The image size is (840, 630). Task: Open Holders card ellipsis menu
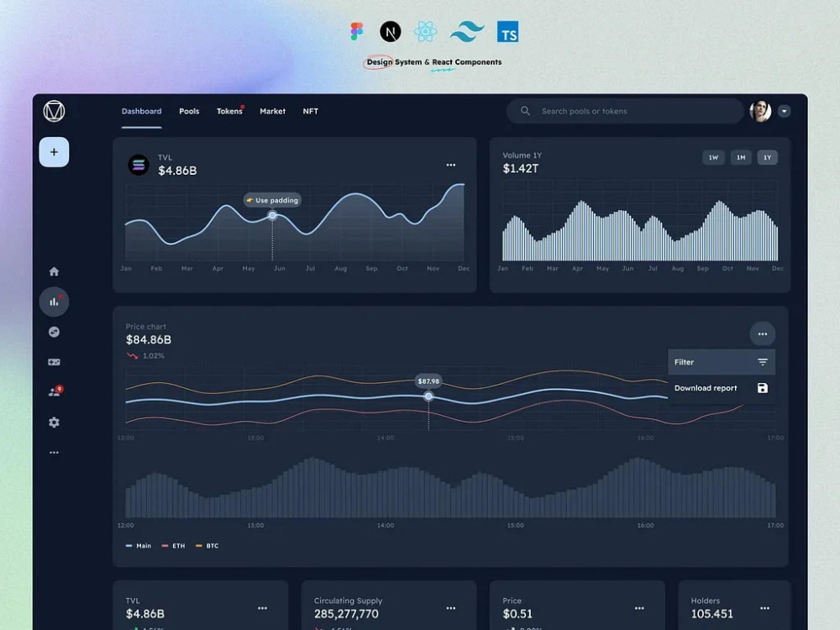click(x=765, y=608)
